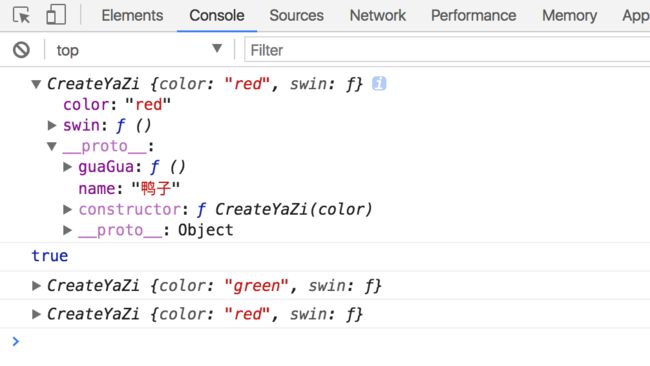
Task: Open the top context dropdown
Action: [139, 50]
